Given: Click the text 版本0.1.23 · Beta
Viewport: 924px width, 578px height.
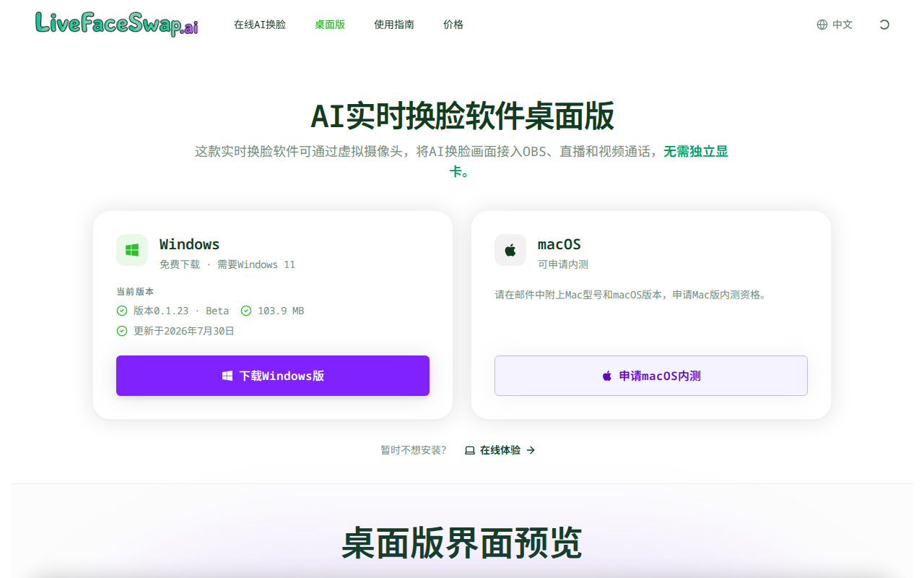Looking at the screenshot, I should click(x=181, y=311).
